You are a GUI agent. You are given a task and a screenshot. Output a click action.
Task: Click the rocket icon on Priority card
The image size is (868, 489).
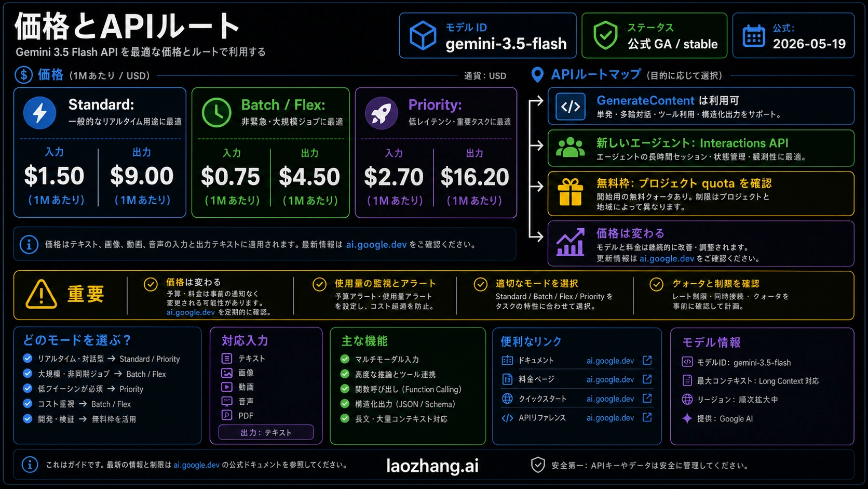[x=382, y=113]
